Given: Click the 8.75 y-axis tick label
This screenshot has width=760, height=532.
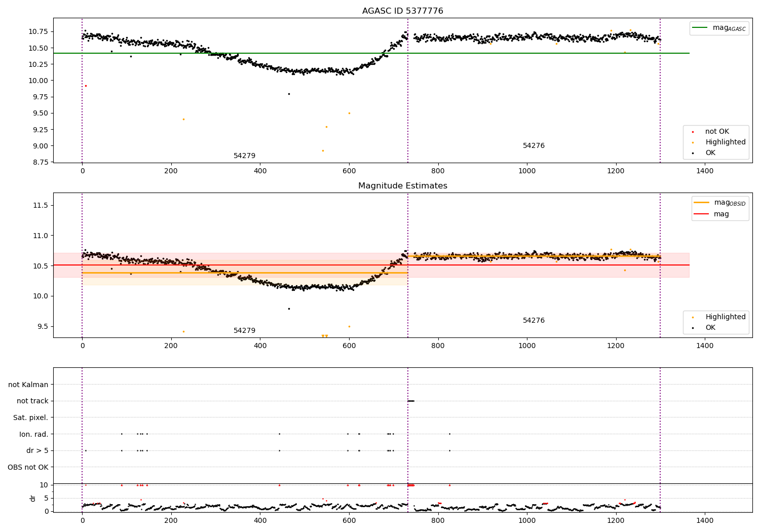Looking at the screenshot, I should pyautogui.click(x=41, y=162).
